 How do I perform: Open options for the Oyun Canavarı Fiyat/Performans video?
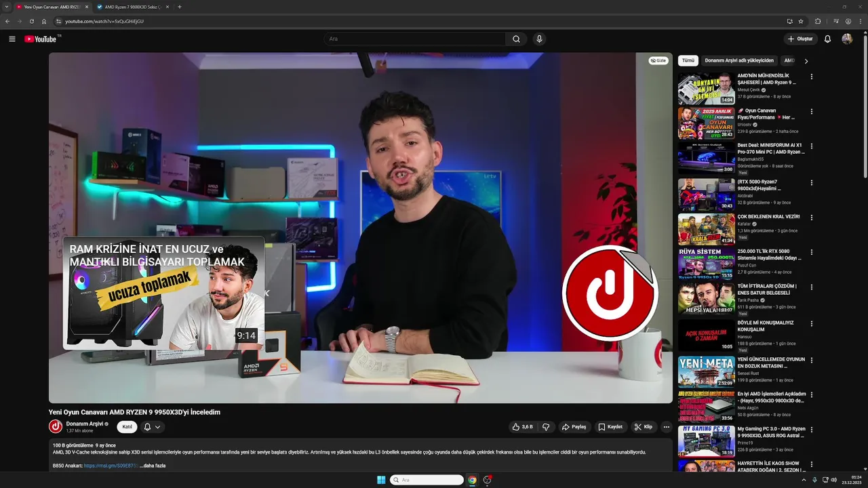coord(811,111)
